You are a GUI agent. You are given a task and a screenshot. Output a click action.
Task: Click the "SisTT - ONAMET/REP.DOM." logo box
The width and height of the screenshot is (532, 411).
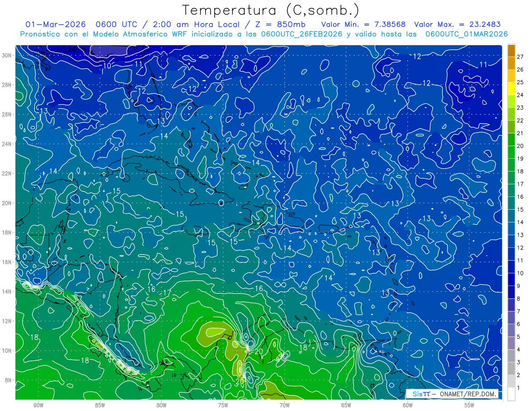452,394
